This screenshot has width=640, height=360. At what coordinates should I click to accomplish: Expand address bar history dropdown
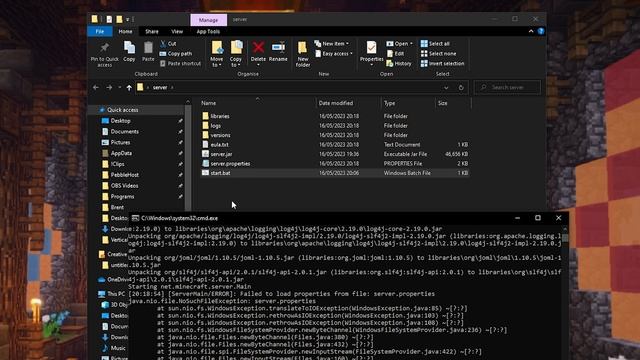coord(446,87)
